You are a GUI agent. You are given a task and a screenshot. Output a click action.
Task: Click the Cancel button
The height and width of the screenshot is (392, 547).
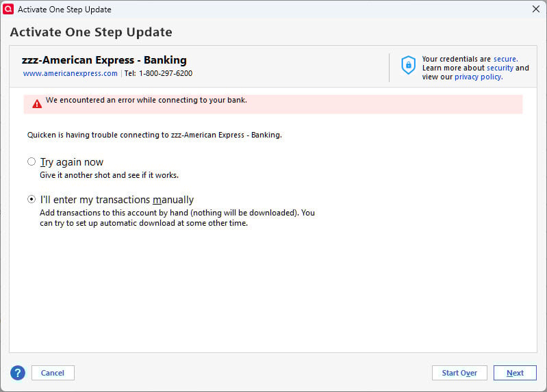[53, 373]
